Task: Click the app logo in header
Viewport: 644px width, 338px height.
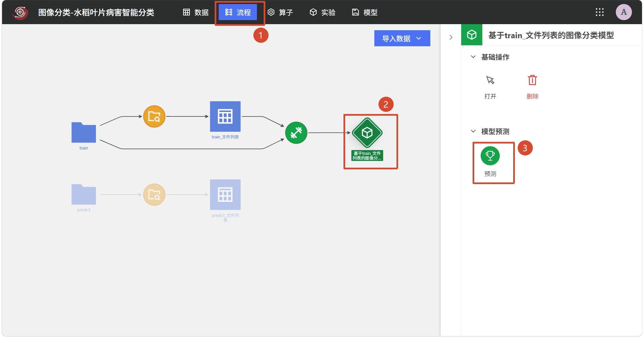Action: (20, 12)
